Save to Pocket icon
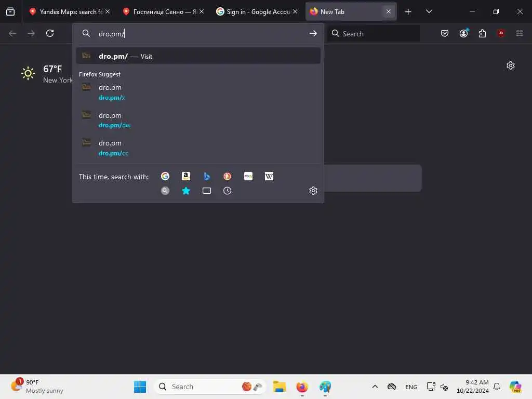Viewport: 532px width, 399px height. (445, 33)
